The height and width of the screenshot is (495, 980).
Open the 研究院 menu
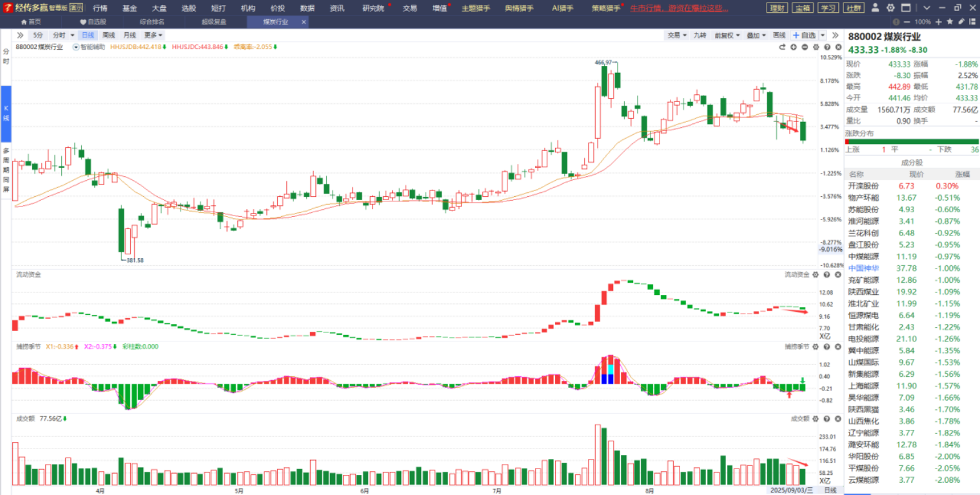(373, 8)
